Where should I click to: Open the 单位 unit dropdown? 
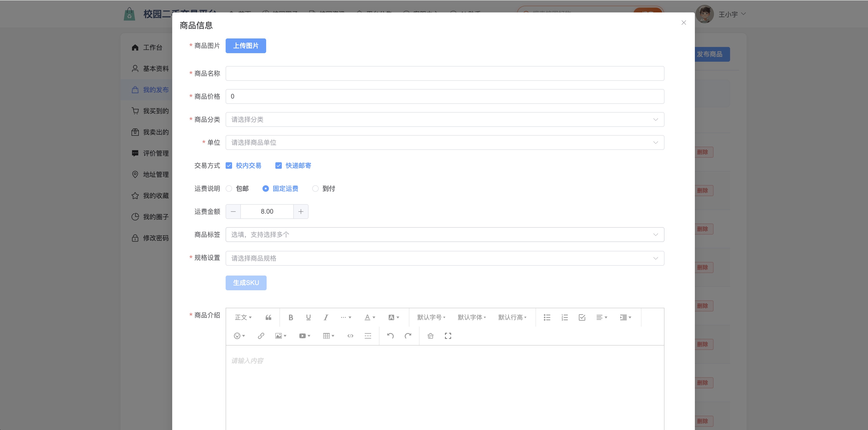tap(445, 142)
